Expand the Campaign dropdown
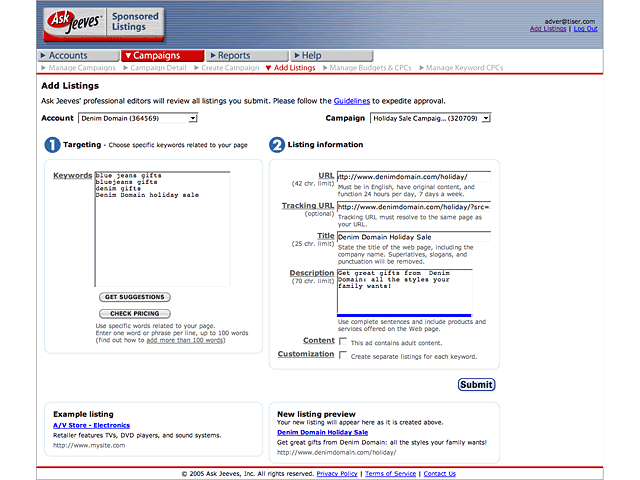Image resolution: width=640 pixels, height=480 pixels. tap(430, 118)
